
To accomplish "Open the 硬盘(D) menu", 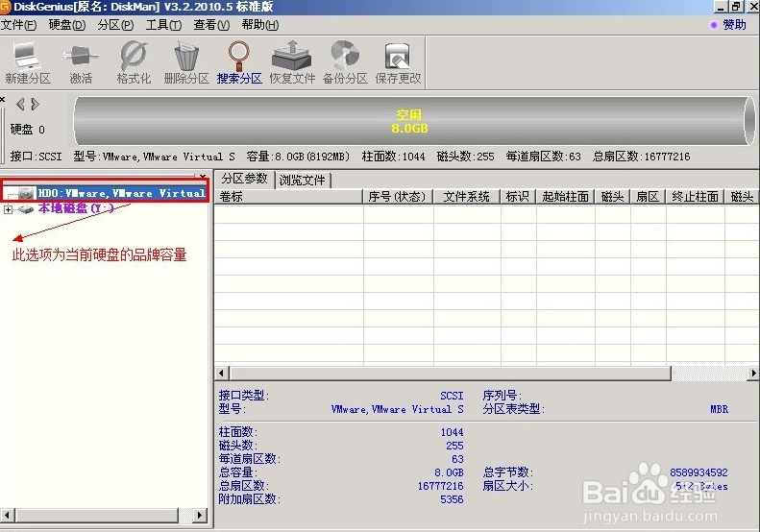I will 67,25.
